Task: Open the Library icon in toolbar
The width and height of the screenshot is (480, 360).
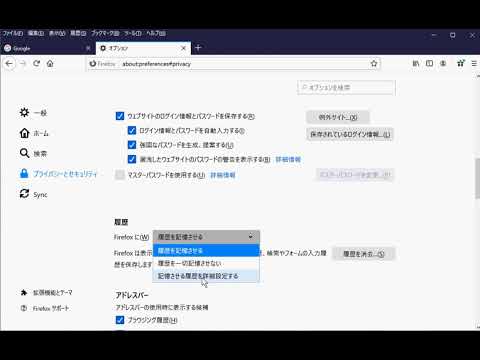Action: click(416, 63)
